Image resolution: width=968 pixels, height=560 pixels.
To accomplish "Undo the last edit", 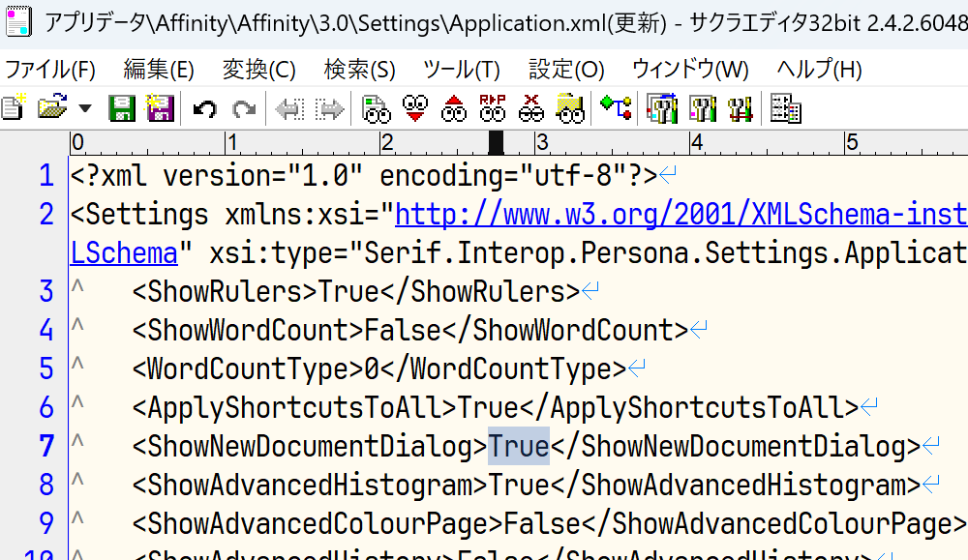I will (205, 109).
